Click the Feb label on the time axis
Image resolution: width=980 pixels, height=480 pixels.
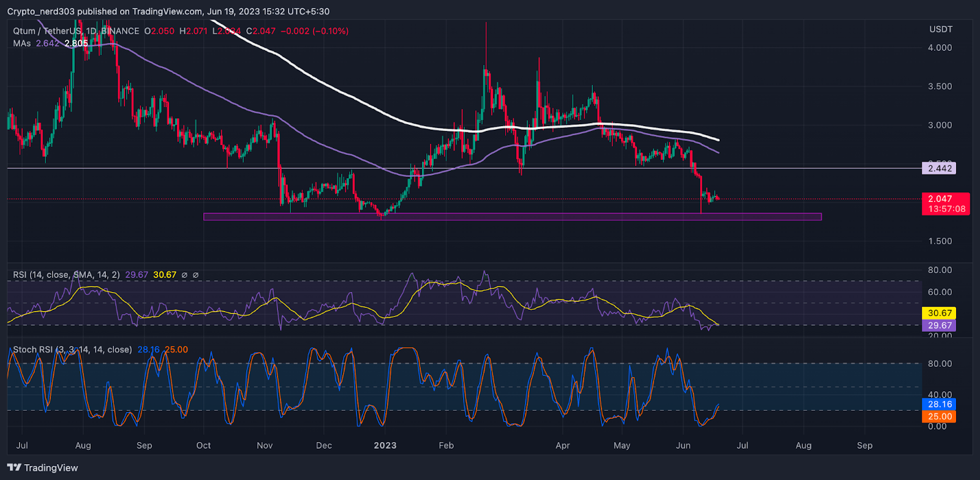446,445
